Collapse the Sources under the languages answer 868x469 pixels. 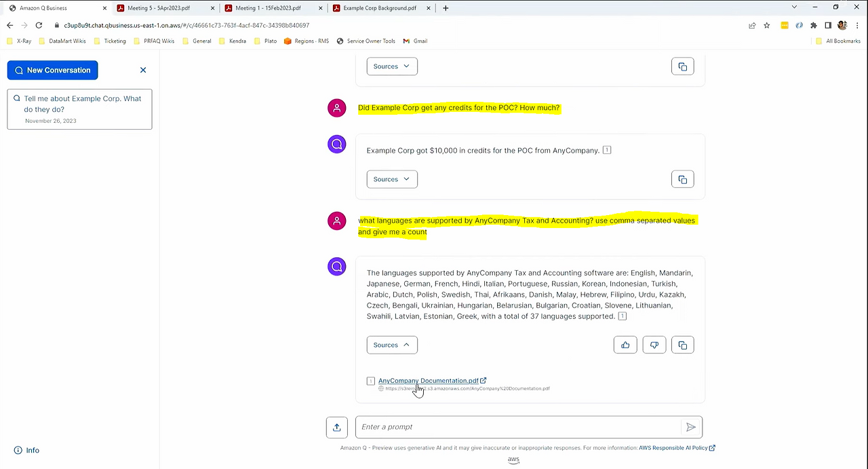tap(392, 345)
